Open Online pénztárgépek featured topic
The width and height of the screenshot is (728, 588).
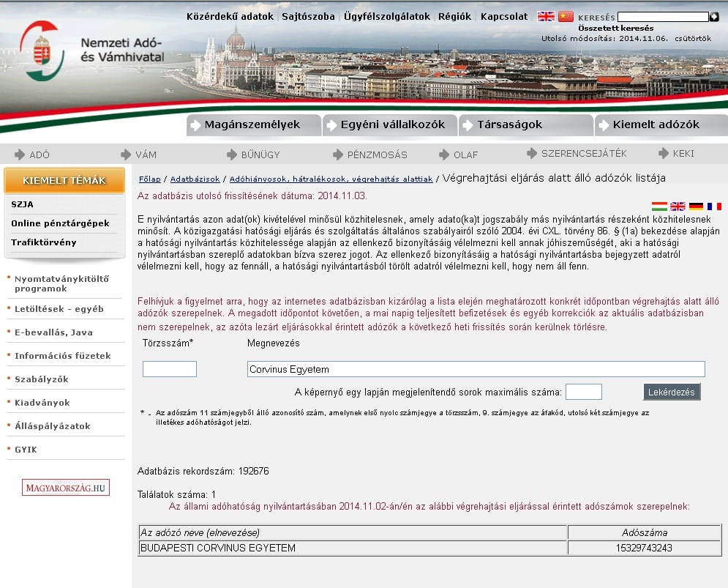pyautogui.click(x=60, y=223)
